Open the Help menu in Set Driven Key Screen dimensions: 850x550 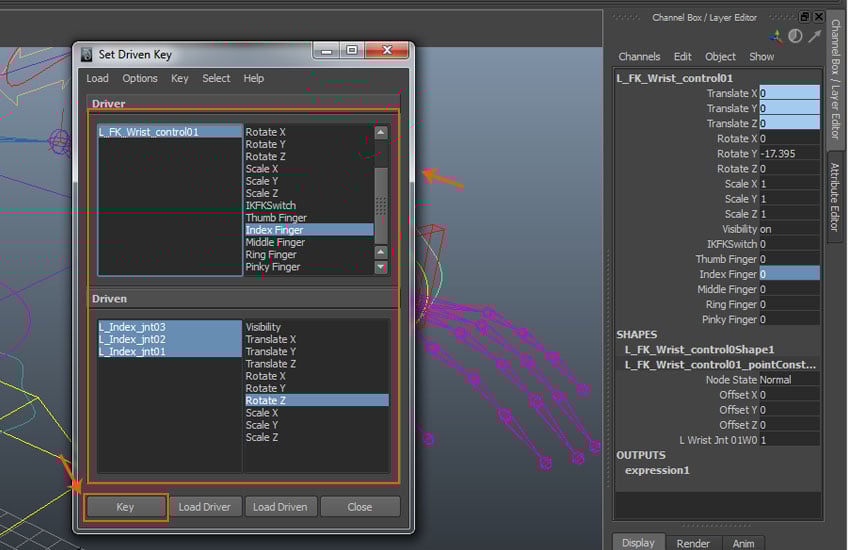(x=254, y=79)
